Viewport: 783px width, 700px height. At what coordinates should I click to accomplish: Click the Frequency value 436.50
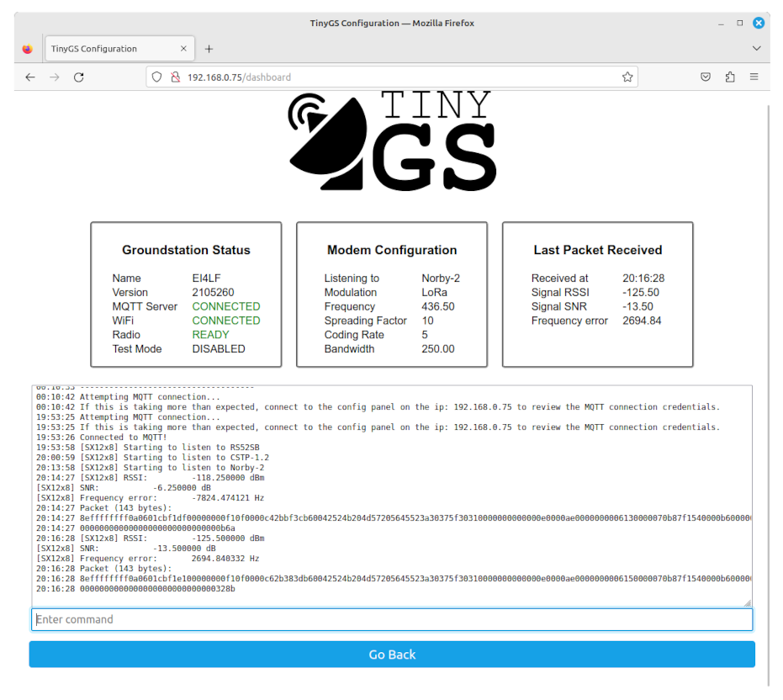[x=438, y=306]
